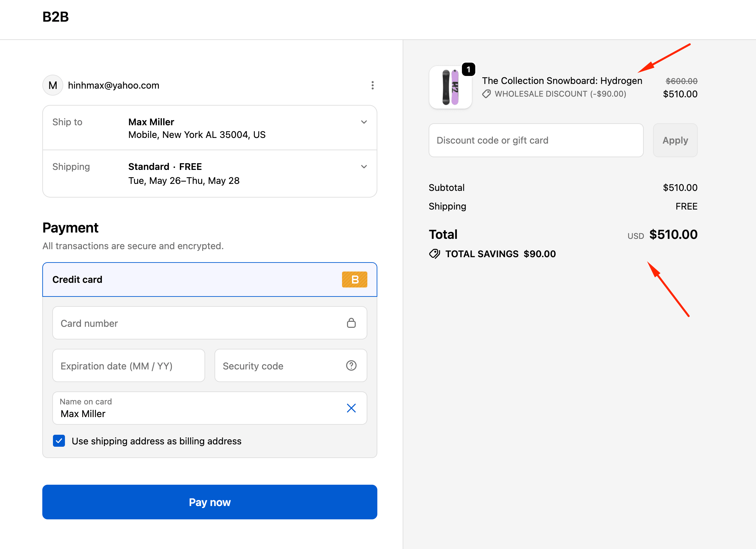Click the Max Miller ship-to name
The image size is (756, 549).
(151, 122)
